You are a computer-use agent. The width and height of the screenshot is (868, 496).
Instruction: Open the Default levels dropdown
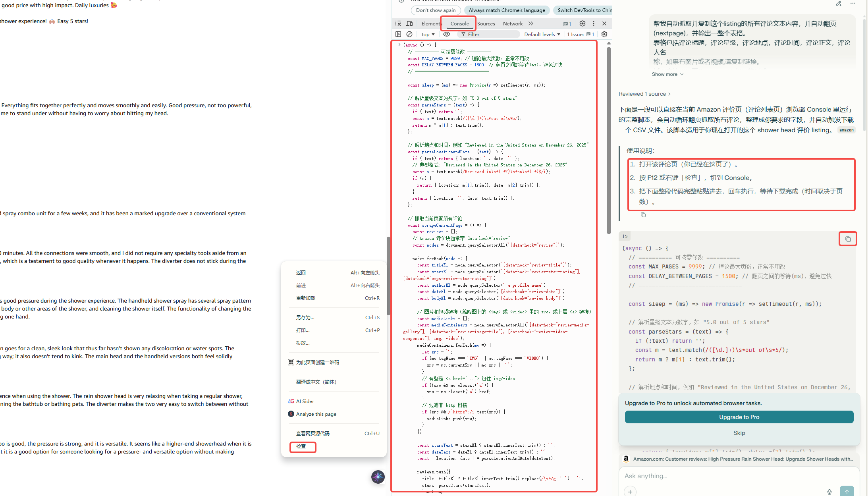pyautogui.click(x=542, y=35)
